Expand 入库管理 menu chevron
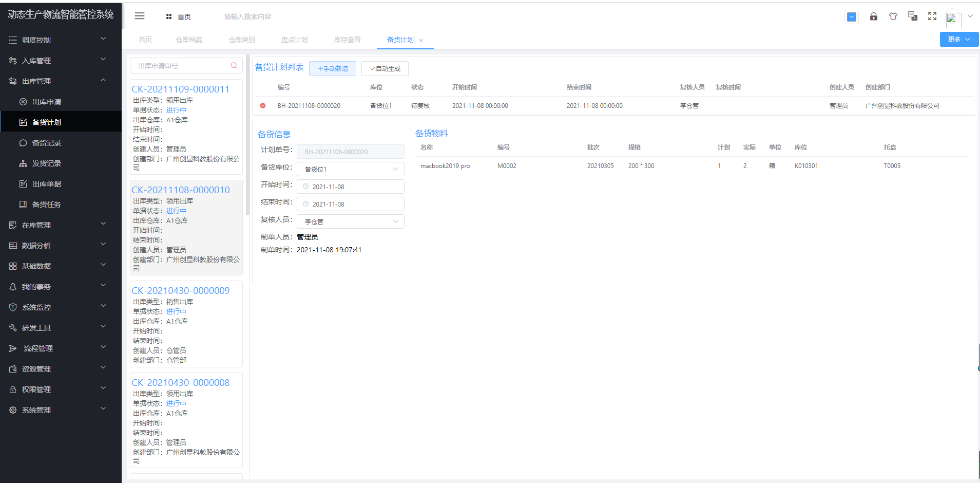Image resolution: width=980 pixels, height=483 pixels. 103,59
